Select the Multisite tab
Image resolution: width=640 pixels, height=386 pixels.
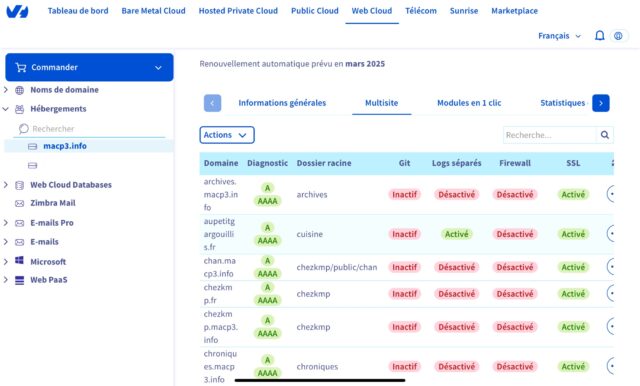pos(382,103)
